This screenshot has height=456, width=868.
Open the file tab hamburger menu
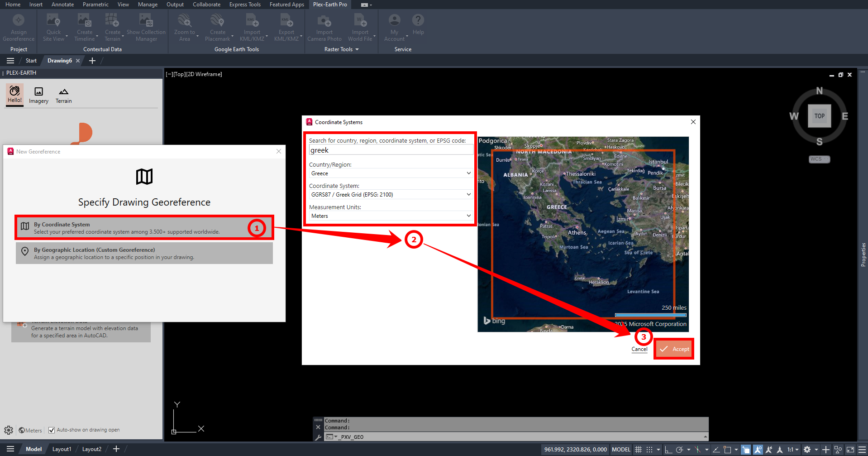[10, 61]
